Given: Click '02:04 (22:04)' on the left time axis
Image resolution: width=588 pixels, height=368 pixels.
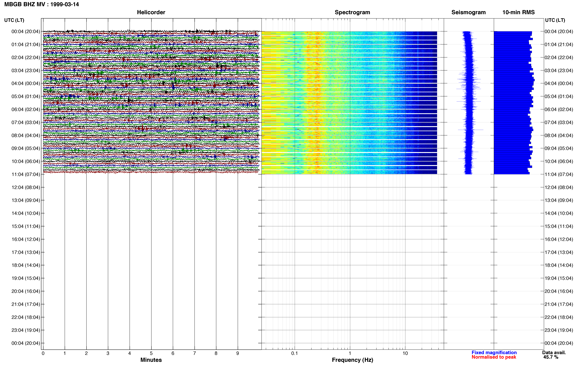Looking at the screenshot, I should point(26,57).
